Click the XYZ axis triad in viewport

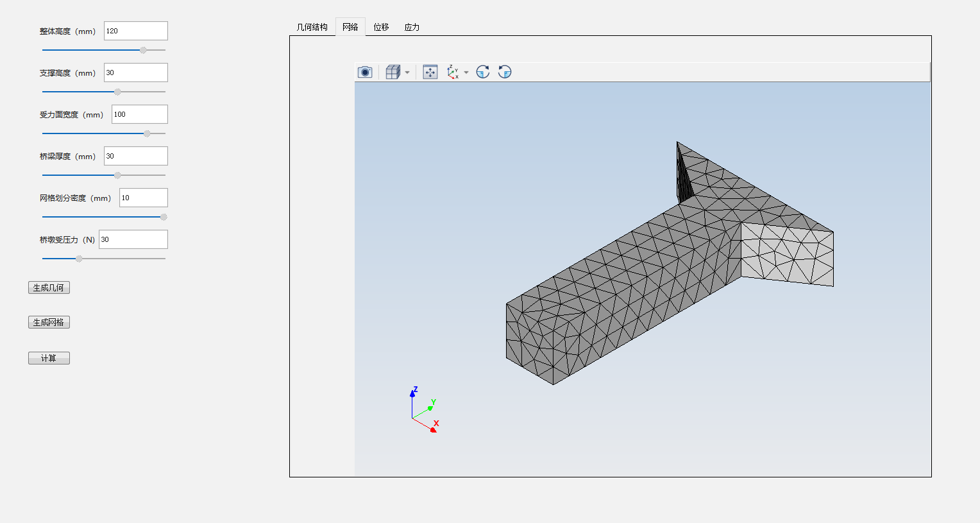424,409
